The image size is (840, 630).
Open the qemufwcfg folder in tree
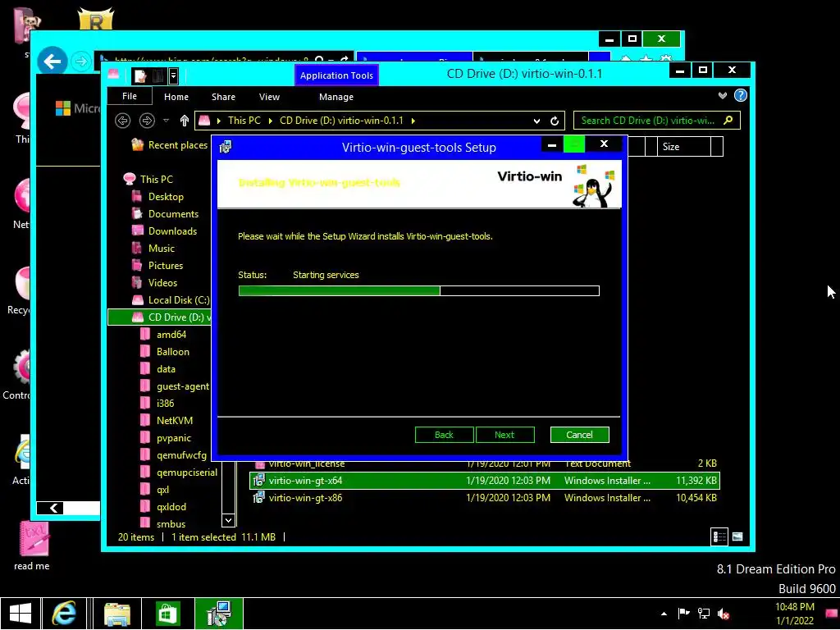(x=174, y=454)
